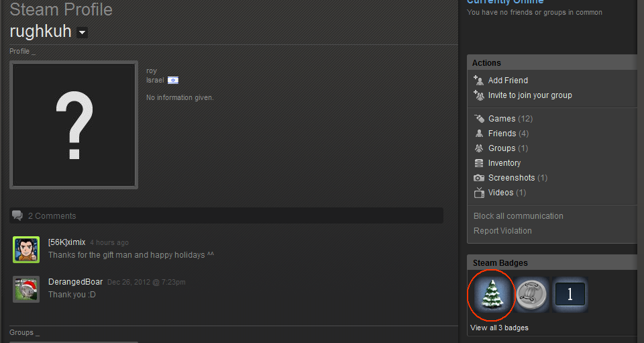Click the Actions panel header

click(551, 62)
